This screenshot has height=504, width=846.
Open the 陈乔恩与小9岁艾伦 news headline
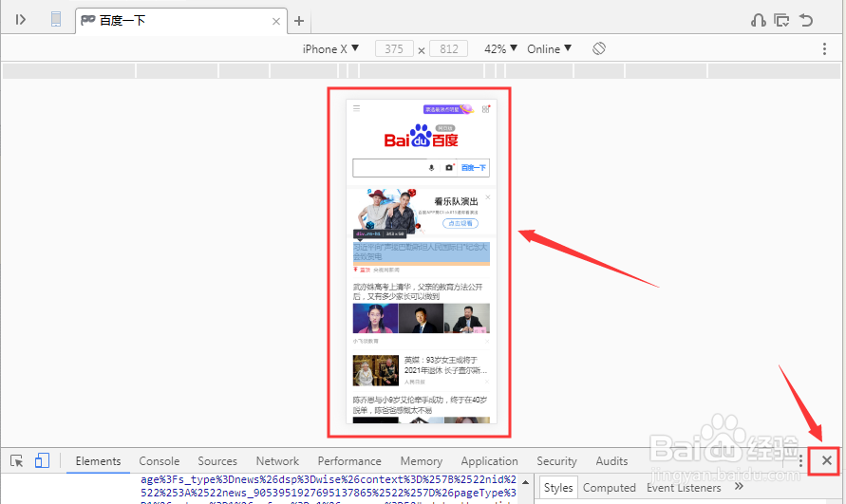(x=421, y=404)
